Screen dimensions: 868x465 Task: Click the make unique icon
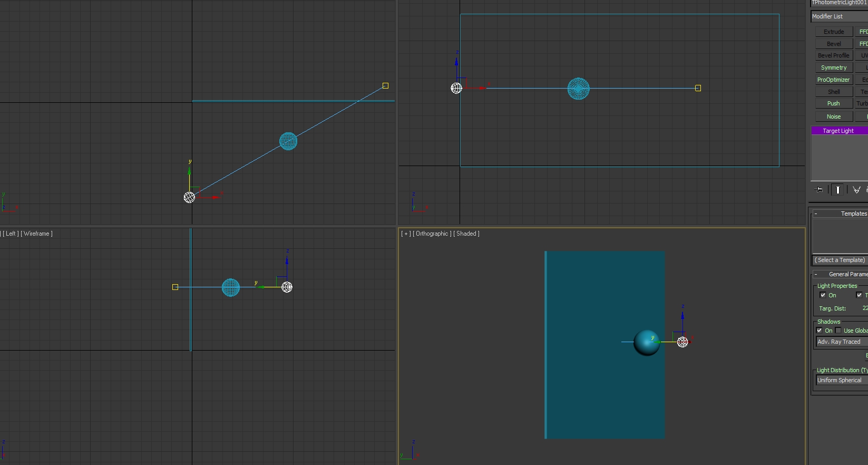click(856, 189)
